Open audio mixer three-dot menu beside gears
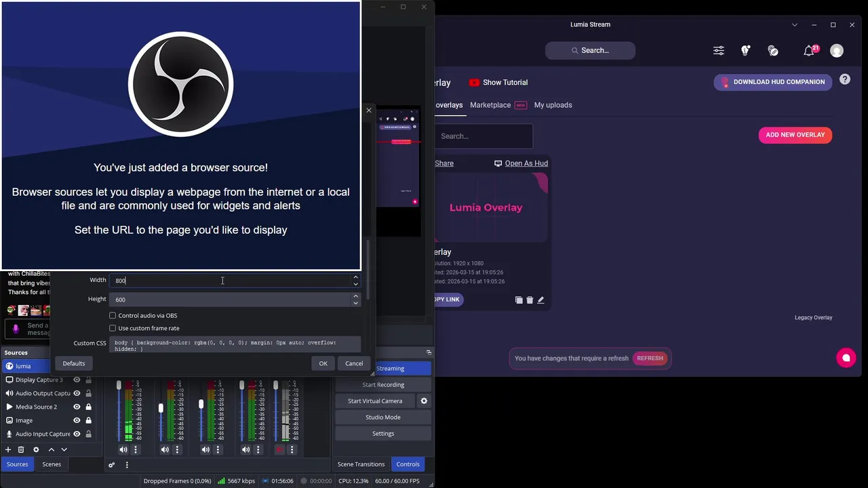This screenshot has width=868, height=488. pyautogui.click(x=127, y=465)
